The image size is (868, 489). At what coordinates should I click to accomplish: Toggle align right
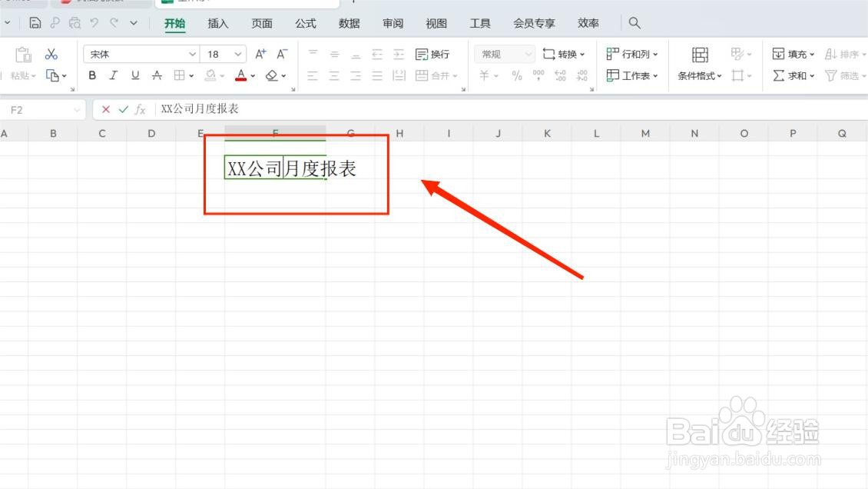click(x=356, y=75)
